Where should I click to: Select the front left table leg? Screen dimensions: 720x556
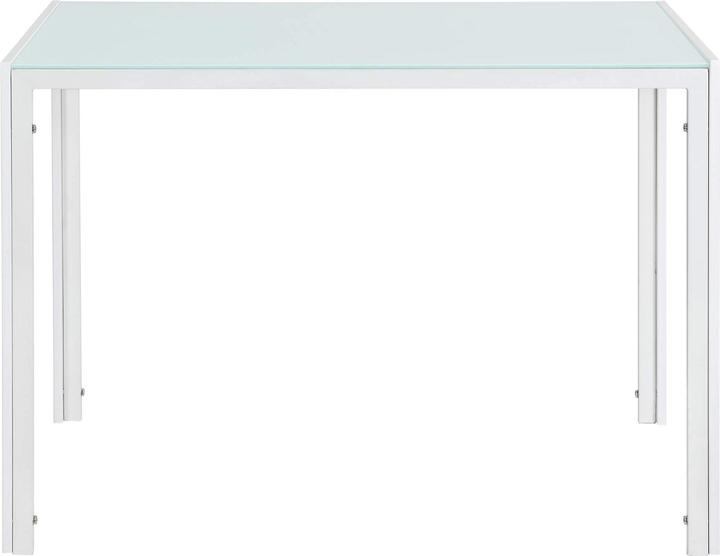pos(19,312)
